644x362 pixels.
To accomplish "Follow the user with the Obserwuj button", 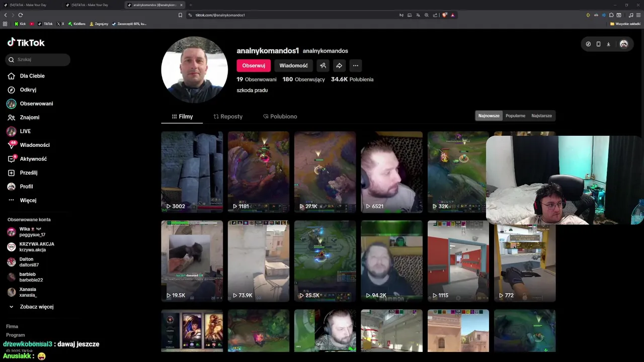I will pyautogui.click(x=254, y=65).
